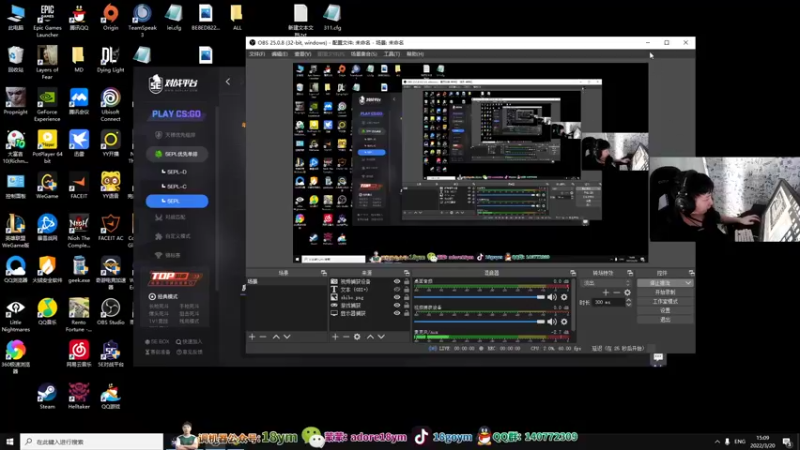Click the Studio Mode button in Controls
This screenshot has height=450, width=800.
point(665,302)
